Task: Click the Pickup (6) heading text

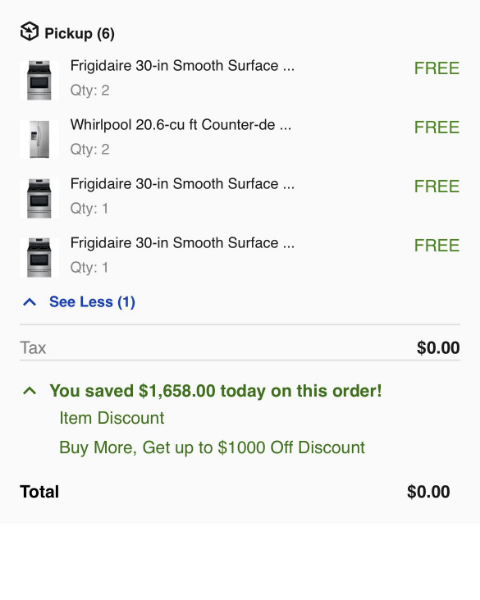Action: point(80,34)
